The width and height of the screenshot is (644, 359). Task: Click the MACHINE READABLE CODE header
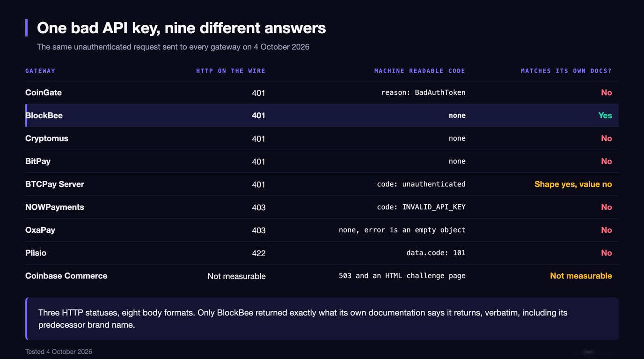tap(420, 71)
